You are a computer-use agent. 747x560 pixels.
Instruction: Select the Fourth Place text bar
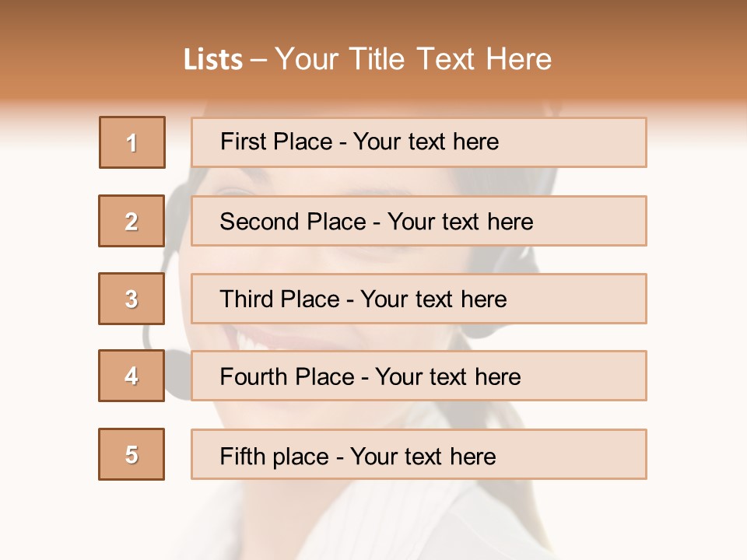coord(419,376)
